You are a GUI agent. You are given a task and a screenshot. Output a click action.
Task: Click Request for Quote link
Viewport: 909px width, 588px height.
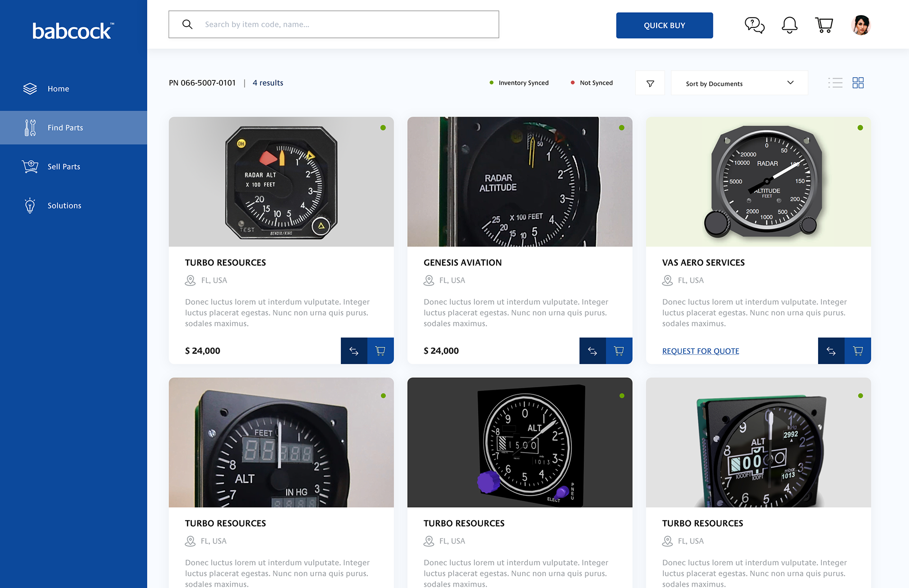pyautogui.click(x=700, y=351)
